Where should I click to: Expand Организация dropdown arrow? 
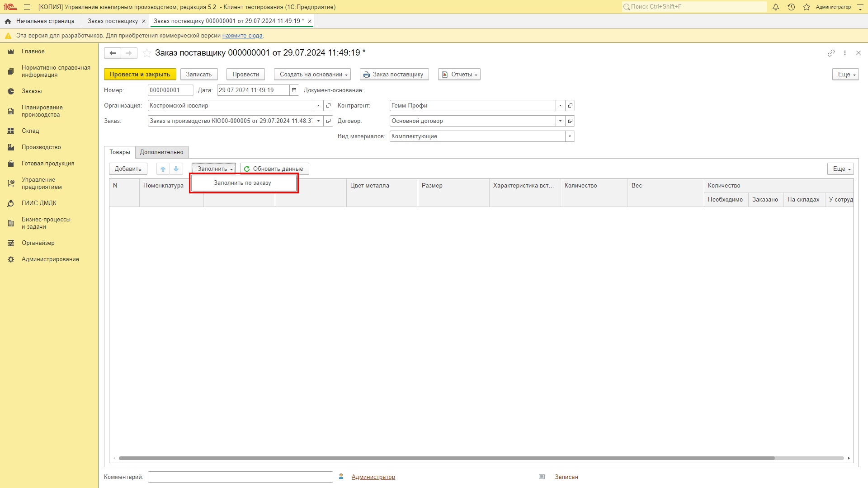319,106
